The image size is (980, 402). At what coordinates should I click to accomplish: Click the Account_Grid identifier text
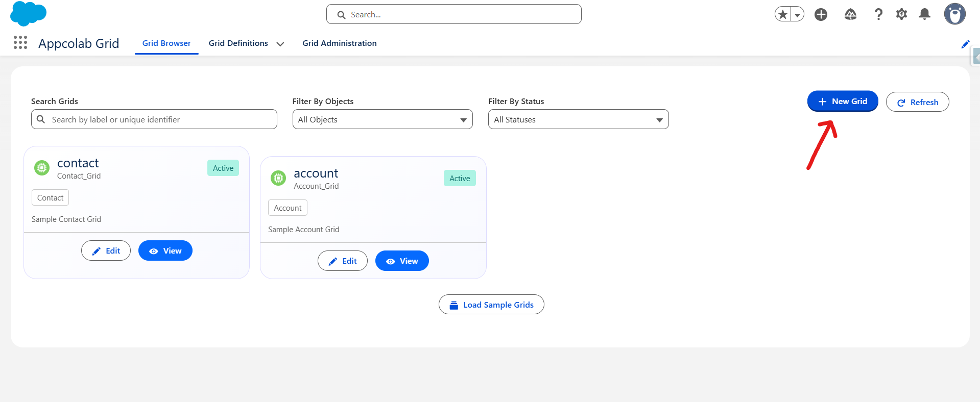(316, 186)
